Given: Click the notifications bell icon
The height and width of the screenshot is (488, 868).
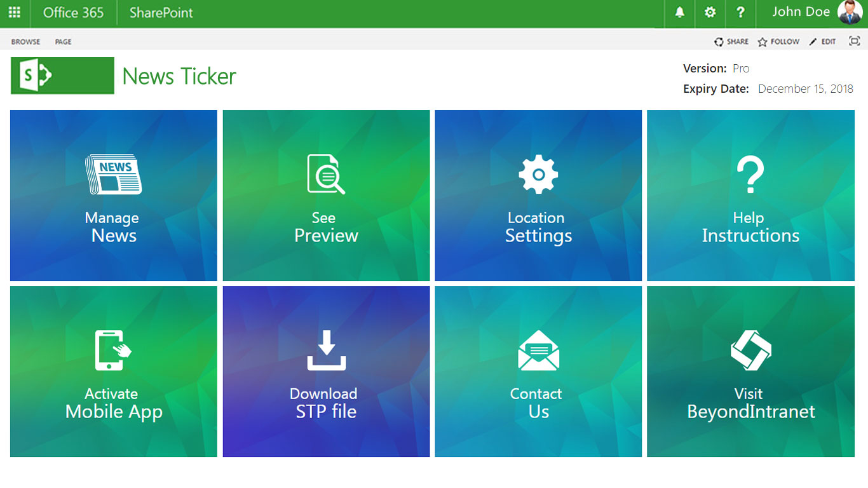Looking at the screenshot, I should pos(680,12).
